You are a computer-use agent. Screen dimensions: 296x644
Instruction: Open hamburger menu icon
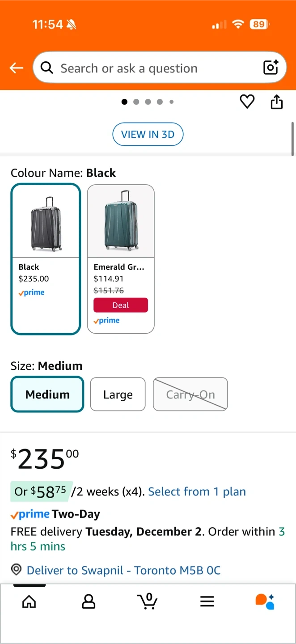click(207, 602)
